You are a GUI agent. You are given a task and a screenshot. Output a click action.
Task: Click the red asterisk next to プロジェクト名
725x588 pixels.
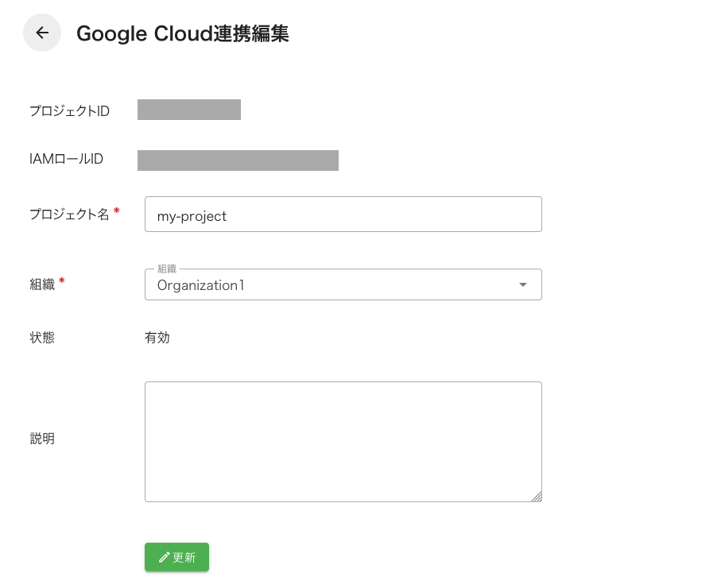[116, 210]
